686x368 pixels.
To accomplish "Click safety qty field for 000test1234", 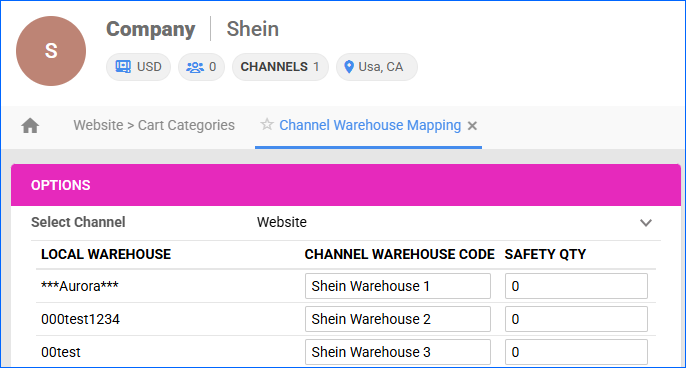I will (x=576, y=319).
